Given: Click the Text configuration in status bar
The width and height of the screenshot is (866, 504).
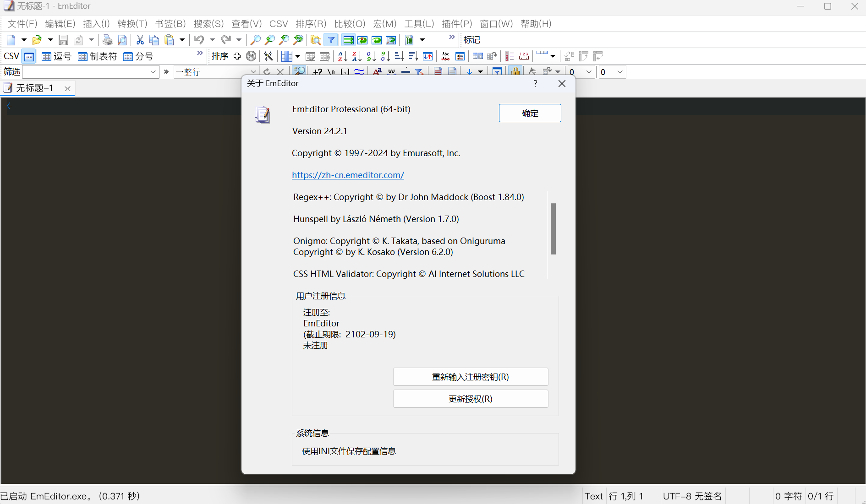Looking at the screenshot, I should click(x=594, y=496).
